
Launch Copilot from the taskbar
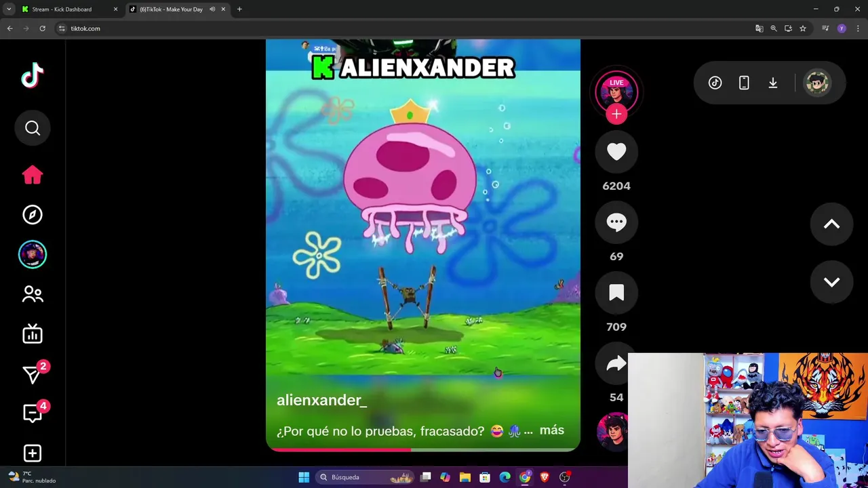(x=445, y=477)
